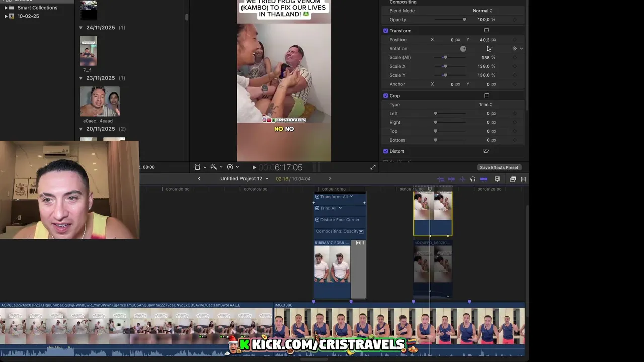644x362 pixels.
Task: Click the Opacity keyframe diamond in inspector
Action: 514,20
